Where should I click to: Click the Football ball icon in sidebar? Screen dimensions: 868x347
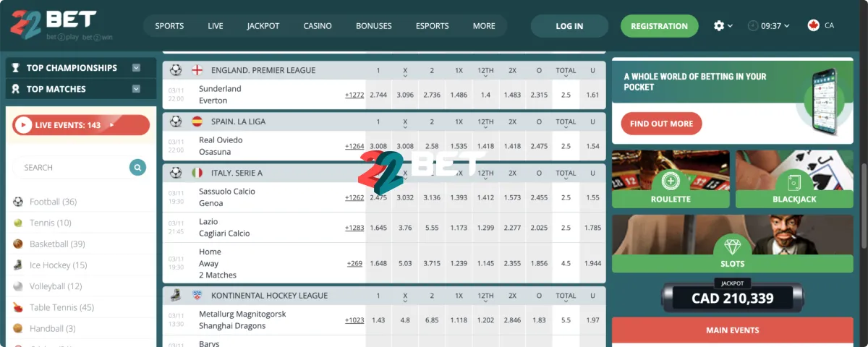point(18,202)
